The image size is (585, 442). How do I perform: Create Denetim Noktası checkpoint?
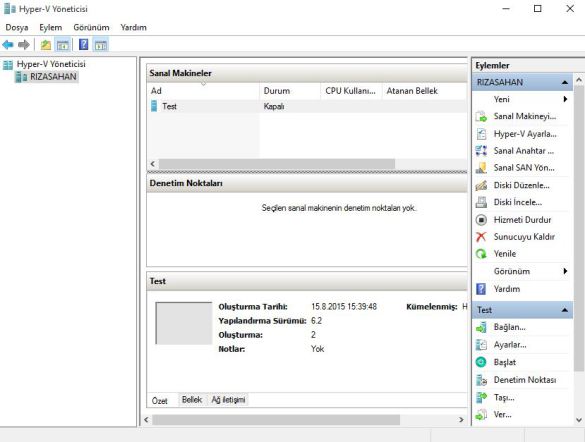(525, 380)
